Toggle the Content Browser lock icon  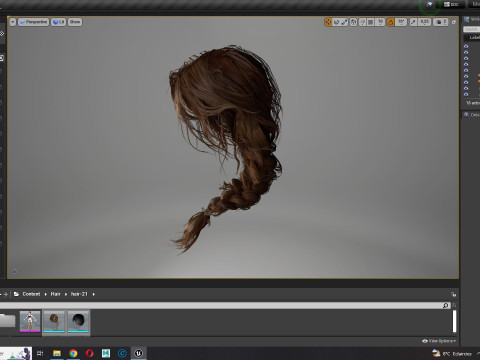pos(454,294)
